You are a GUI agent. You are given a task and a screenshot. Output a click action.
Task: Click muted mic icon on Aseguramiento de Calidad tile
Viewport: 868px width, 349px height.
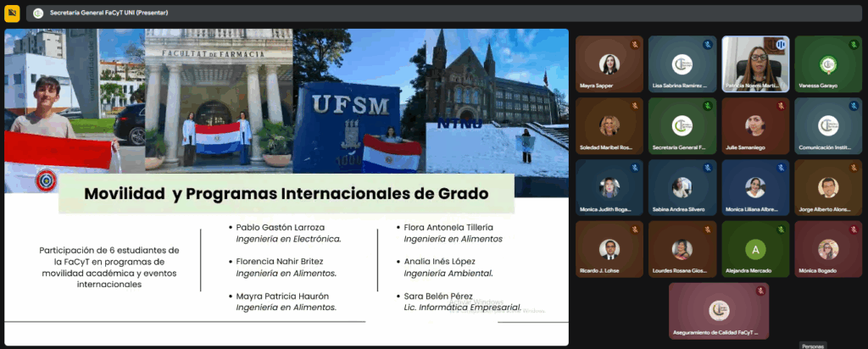[x=760, y=291]
